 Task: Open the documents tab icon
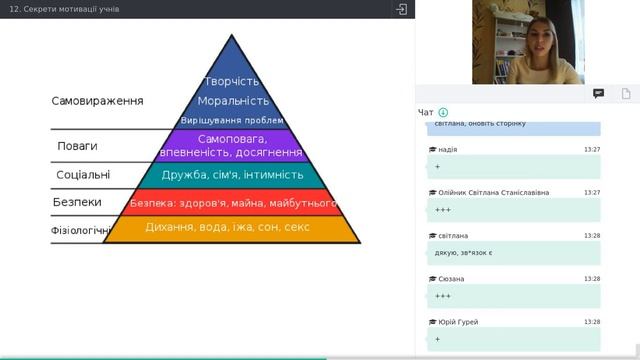point(626,93)
